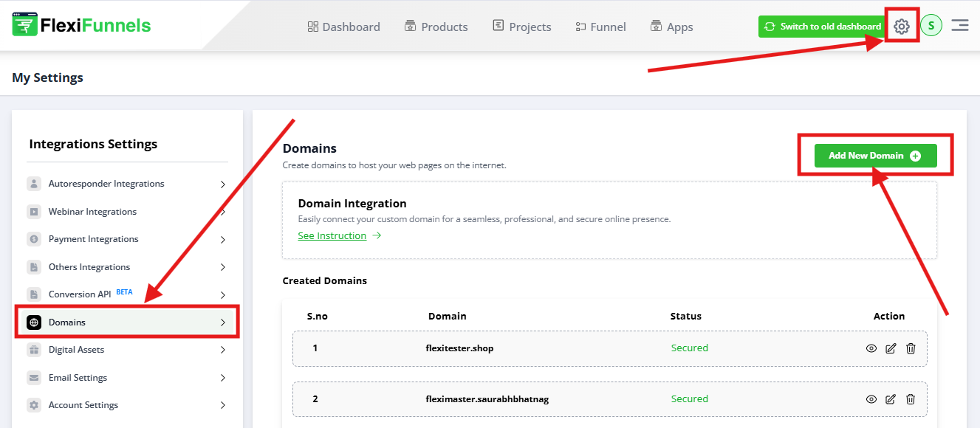980x428 pixels.
Task: Expand Conversion API chevron
Action: coord(223,295)
